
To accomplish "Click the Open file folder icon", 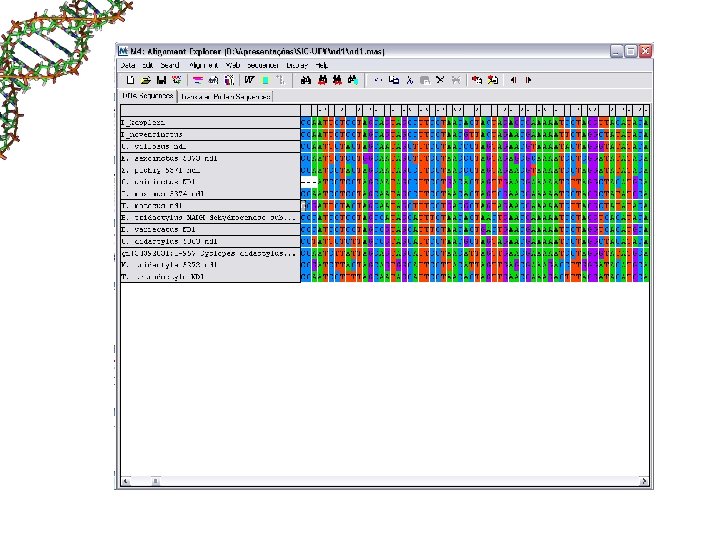I will click(x=146, y=80).
